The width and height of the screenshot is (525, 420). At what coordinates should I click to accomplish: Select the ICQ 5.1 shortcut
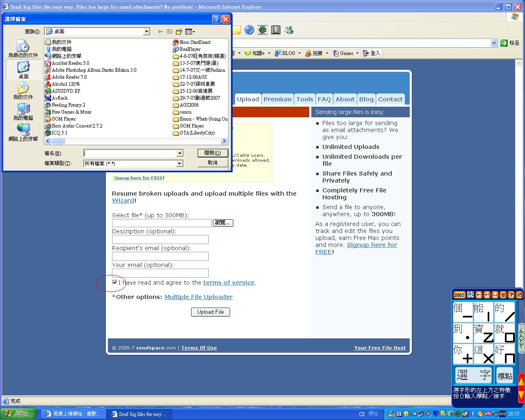59,133
